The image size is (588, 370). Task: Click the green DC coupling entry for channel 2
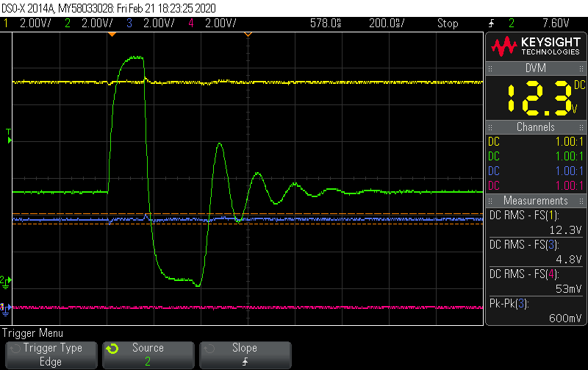pos(494,157)
